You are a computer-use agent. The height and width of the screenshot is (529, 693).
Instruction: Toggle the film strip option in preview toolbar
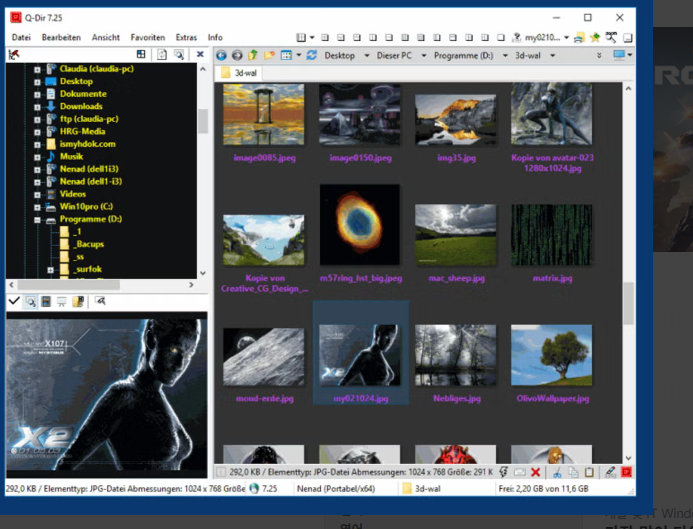(46, 301)
